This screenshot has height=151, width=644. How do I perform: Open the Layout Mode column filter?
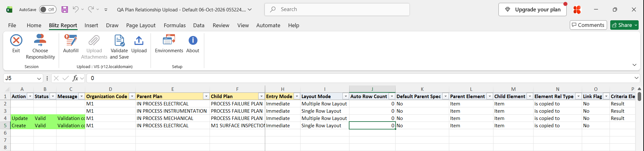click(346, 96)
